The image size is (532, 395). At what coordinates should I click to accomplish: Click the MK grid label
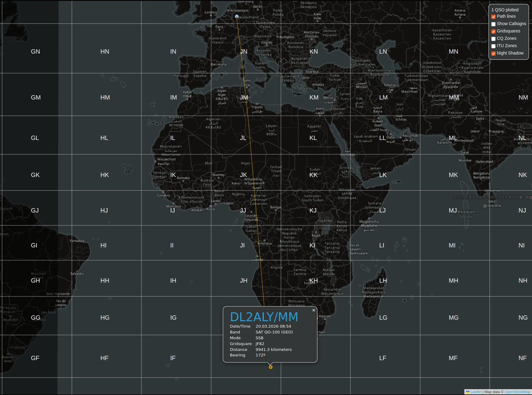(453, 175)
